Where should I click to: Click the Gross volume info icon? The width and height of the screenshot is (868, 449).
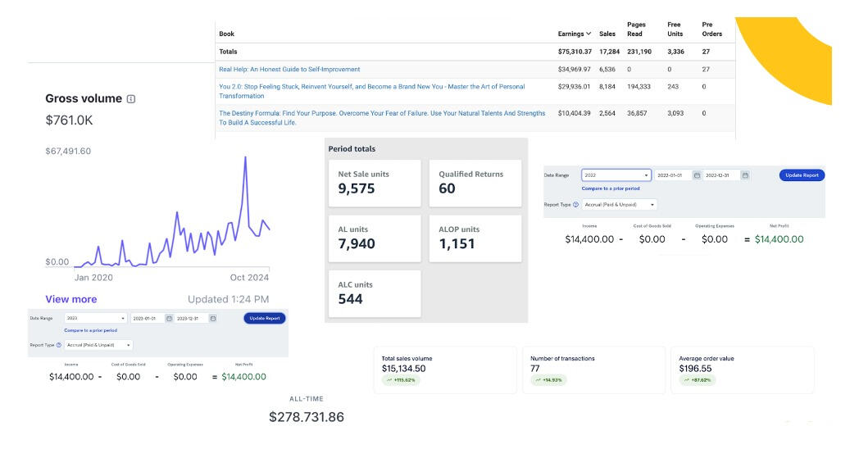click(131, 99)
